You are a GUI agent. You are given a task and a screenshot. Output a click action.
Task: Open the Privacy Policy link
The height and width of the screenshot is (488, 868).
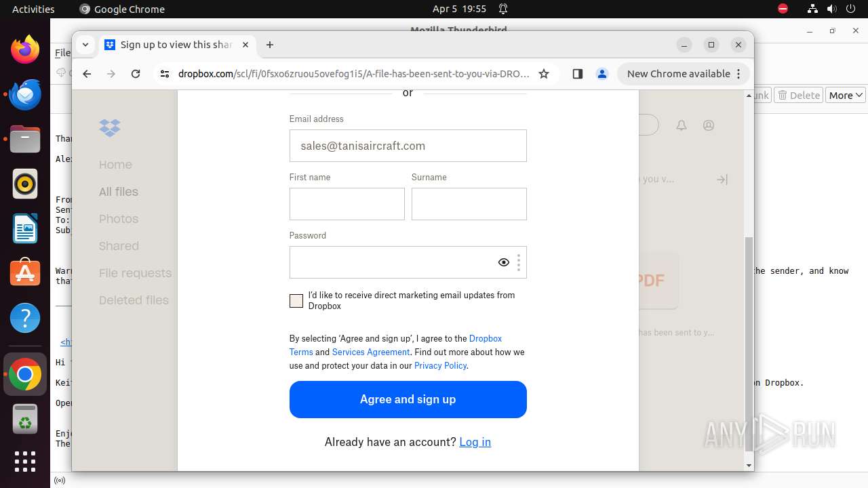coord(441,365)
